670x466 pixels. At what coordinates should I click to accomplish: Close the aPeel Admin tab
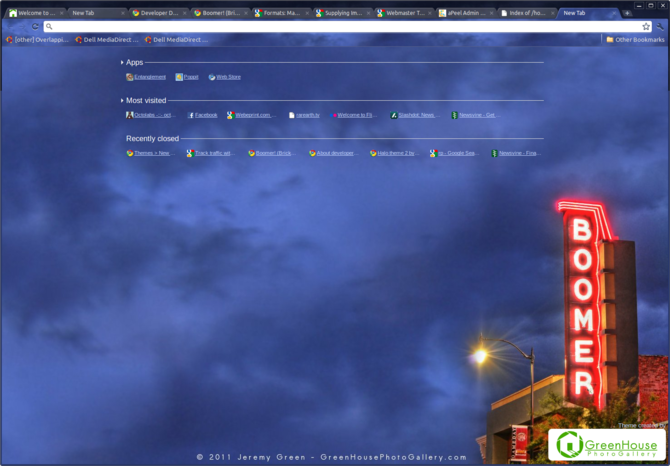491,13
